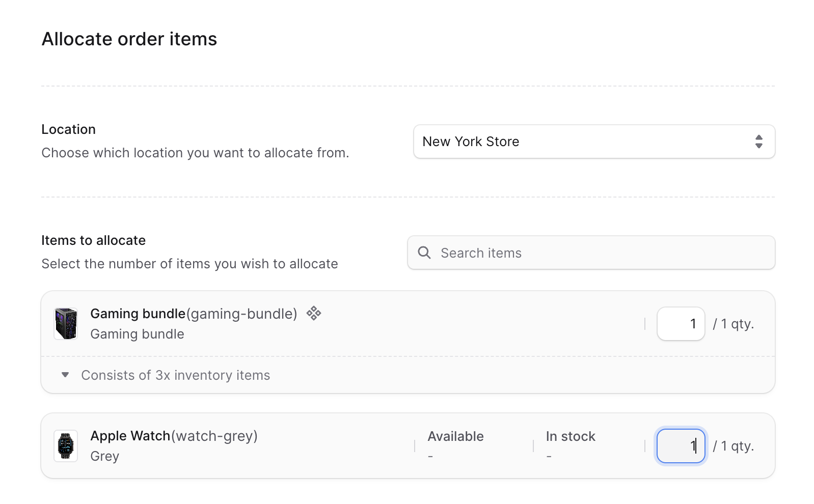This screenshot has width=814, height=504.
Task: Click the magnifier icon in the search box
Action: pyautogui.click(x=424, y=253)
